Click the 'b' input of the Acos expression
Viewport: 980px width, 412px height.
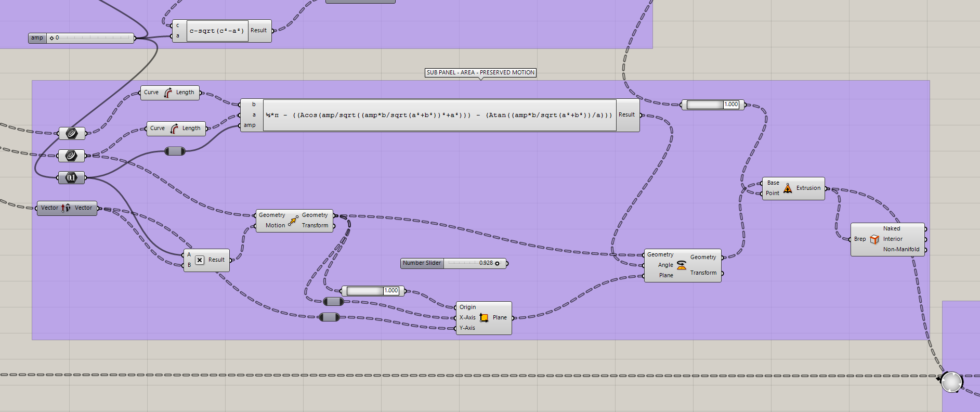[x=254, y=105]
